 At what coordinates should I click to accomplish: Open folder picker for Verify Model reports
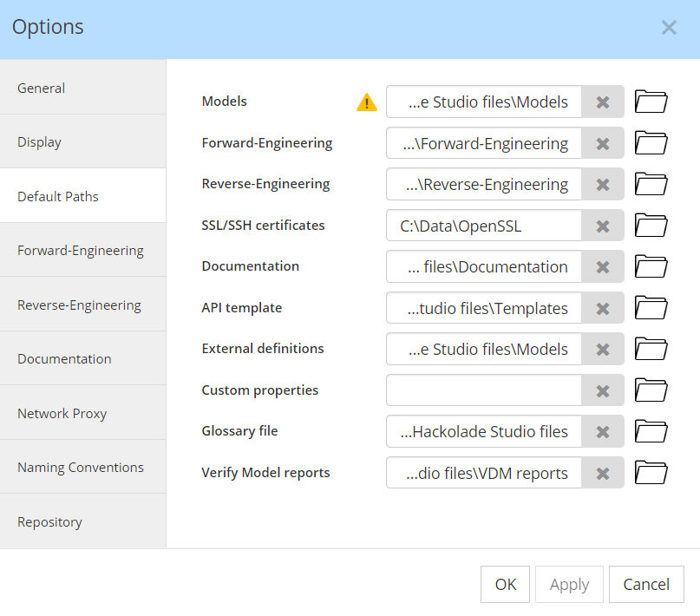[x=651, y=473]
